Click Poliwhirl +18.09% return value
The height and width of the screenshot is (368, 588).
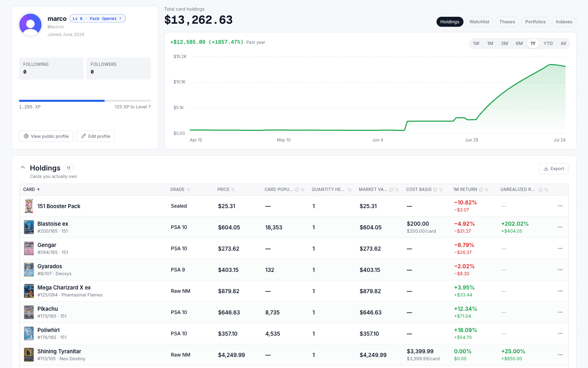tap(465, 330)
